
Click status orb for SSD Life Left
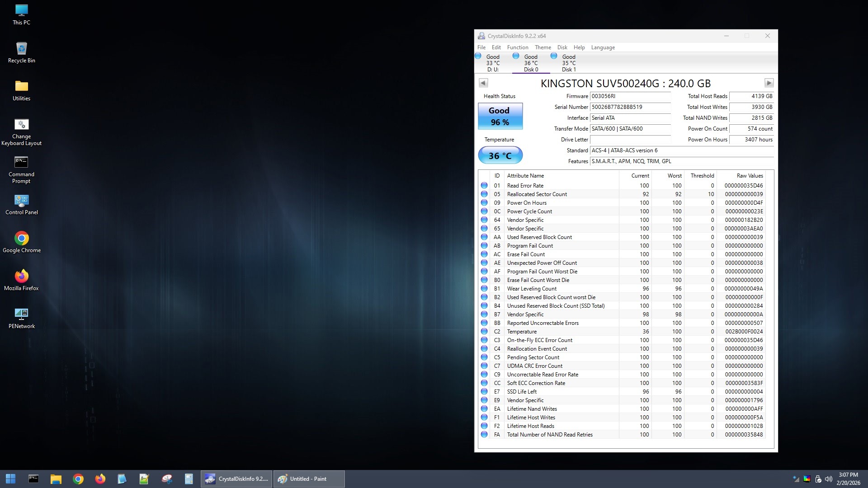(484, 392)
